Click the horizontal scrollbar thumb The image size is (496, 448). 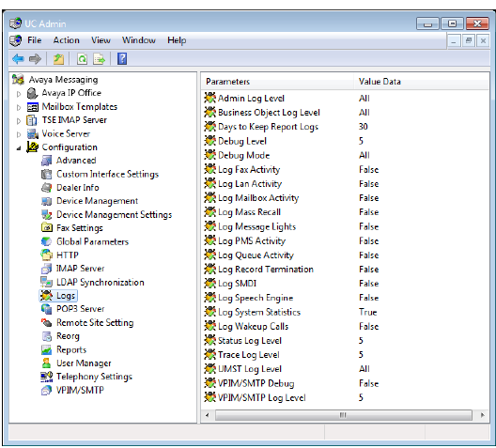(344, 415)
